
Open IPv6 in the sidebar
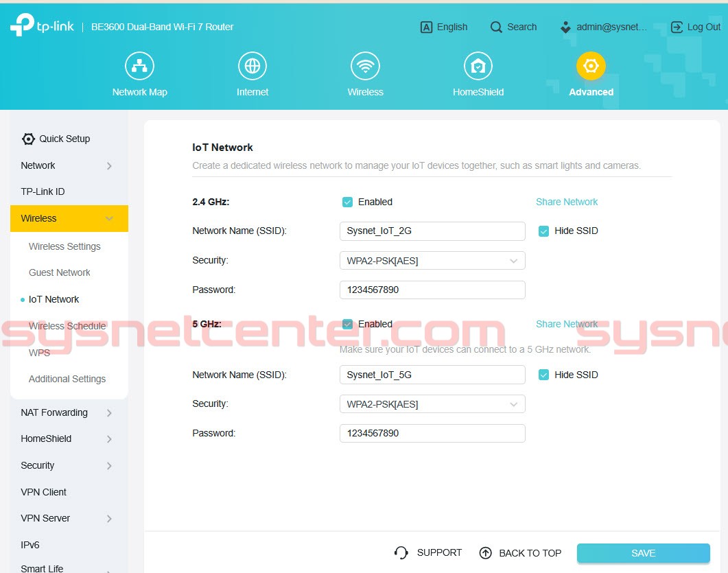coord(30,545)
